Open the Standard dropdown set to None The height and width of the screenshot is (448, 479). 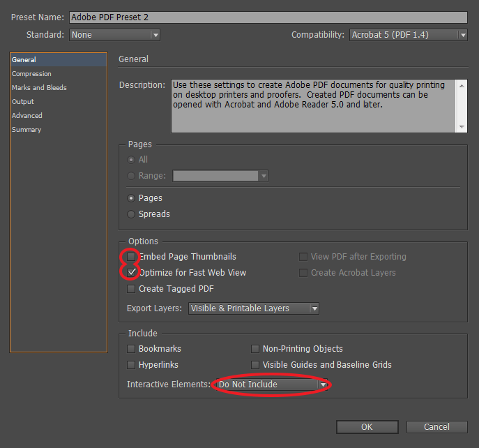tap(114, 35)
